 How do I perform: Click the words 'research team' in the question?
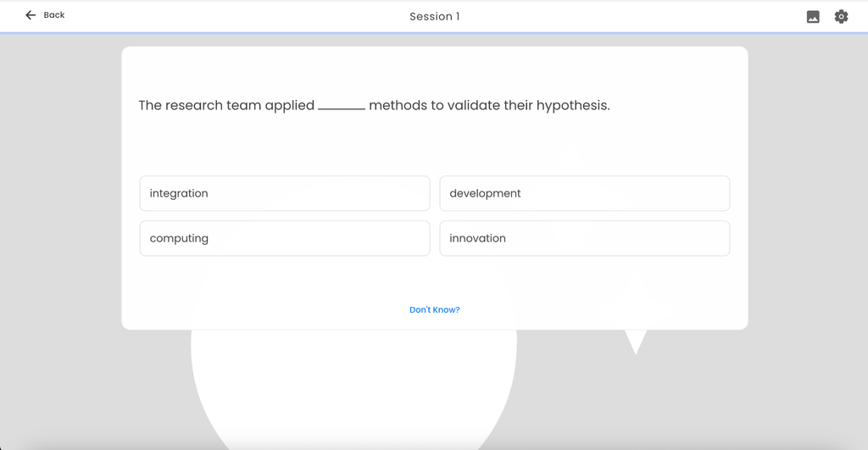[x=213, y=105]
